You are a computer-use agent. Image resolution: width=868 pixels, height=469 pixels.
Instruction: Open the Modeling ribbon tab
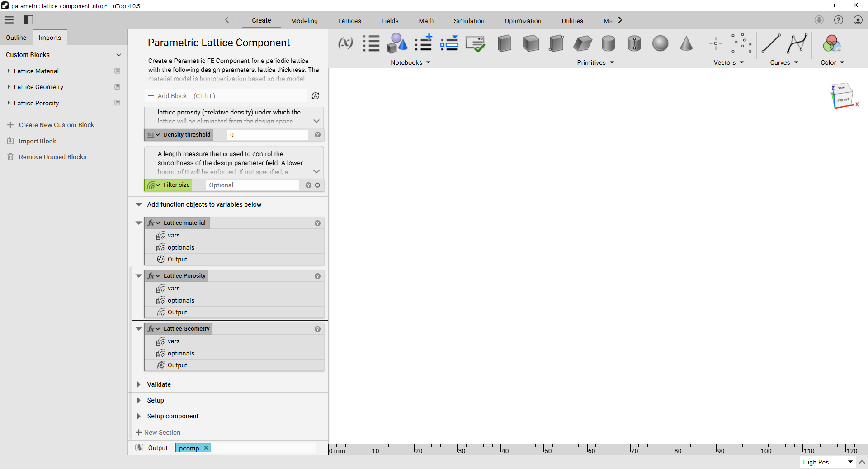304,21
